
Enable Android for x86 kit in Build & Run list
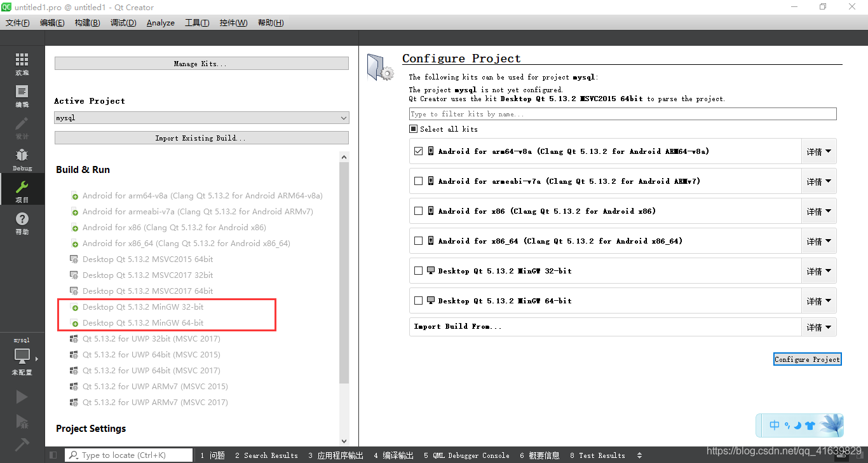[x=168, y=228]
